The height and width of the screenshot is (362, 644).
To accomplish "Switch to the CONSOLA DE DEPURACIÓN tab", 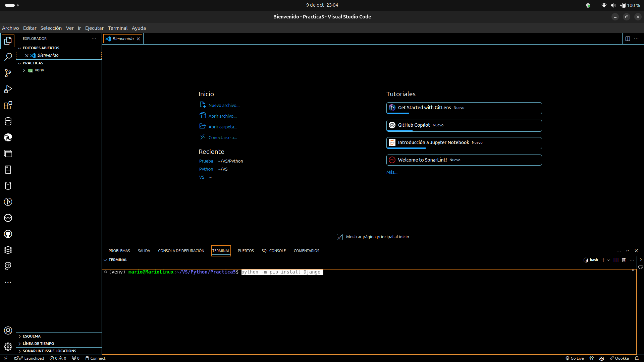I will coord(181,251).
